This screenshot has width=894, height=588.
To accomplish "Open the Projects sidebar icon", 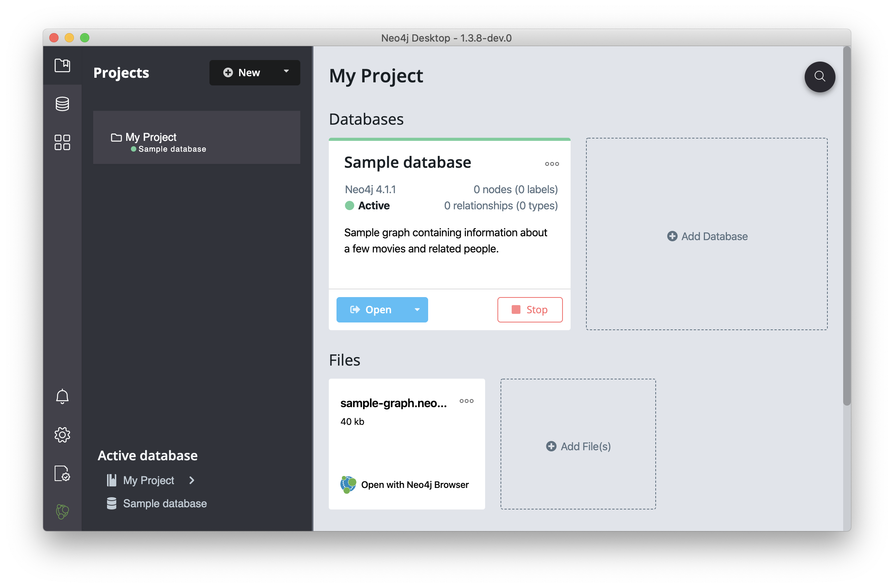I will [x=62, y=65].
